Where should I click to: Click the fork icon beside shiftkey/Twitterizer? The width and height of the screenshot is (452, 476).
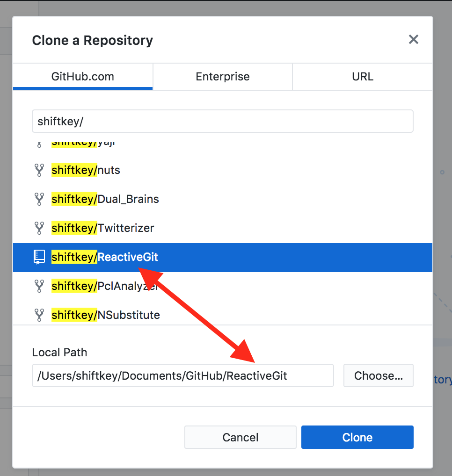pyautogui.click(x=39, y=228)
